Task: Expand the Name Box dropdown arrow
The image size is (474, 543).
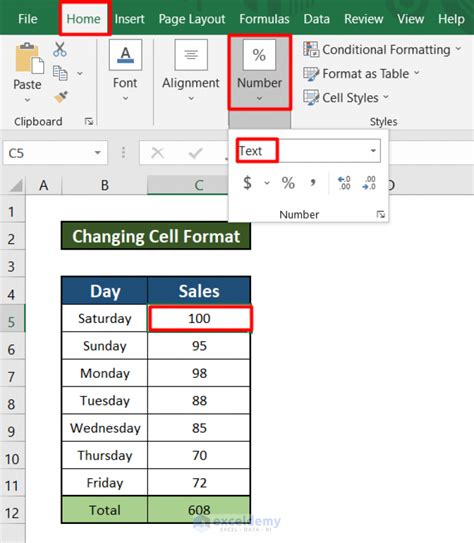Action: tap(98, 153)
